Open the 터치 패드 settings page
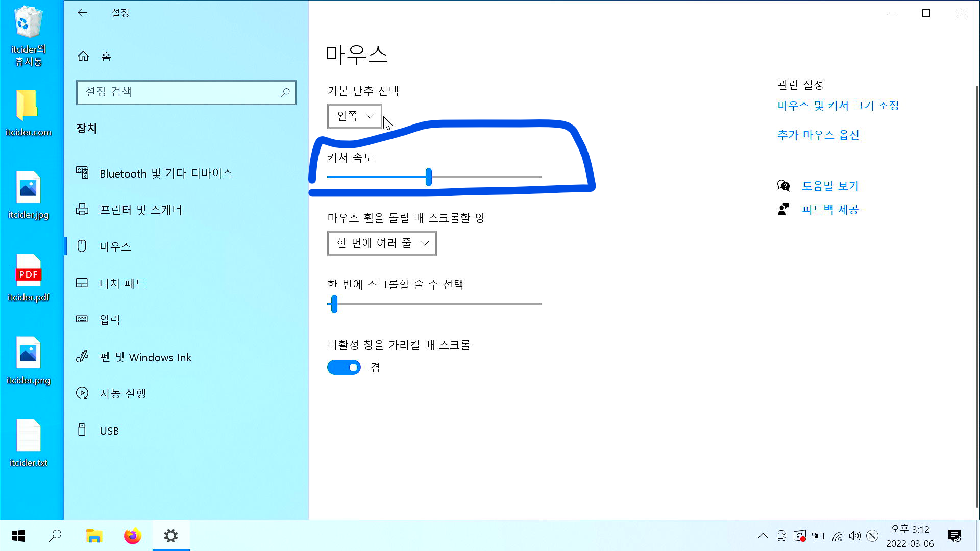980x551 pixels. 122,283
